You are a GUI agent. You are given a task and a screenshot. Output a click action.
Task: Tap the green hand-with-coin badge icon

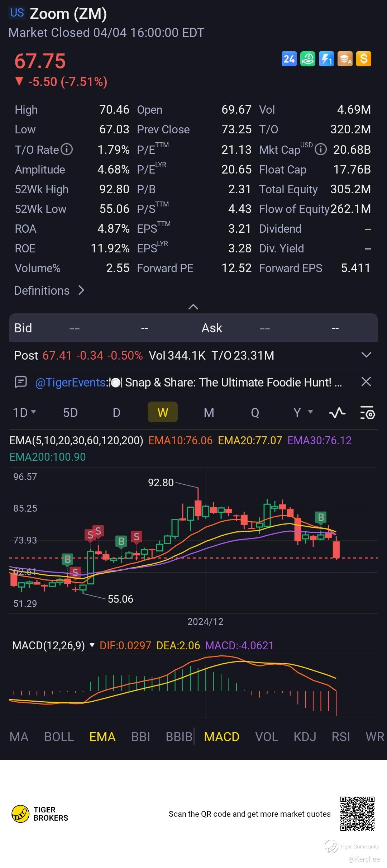pyautogui.click(x=308, y=59)
